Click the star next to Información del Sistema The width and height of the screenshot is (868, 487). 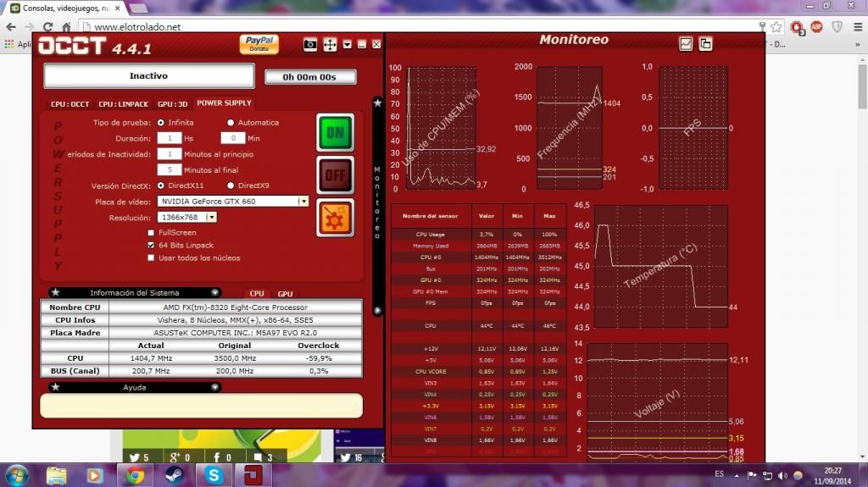[55, 292]
